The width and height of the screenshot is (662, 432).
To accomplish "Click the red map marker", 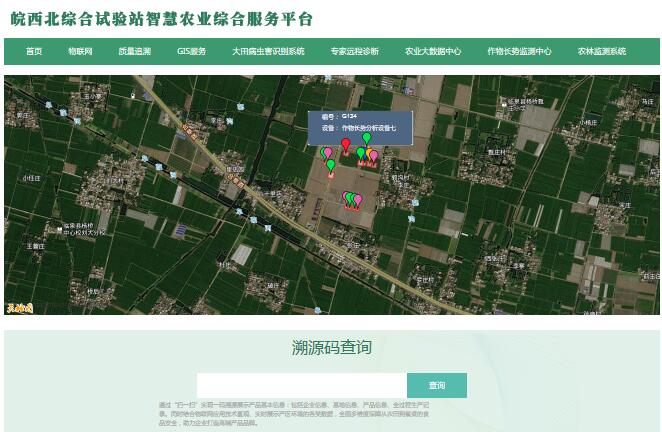I will coord(346,145).
